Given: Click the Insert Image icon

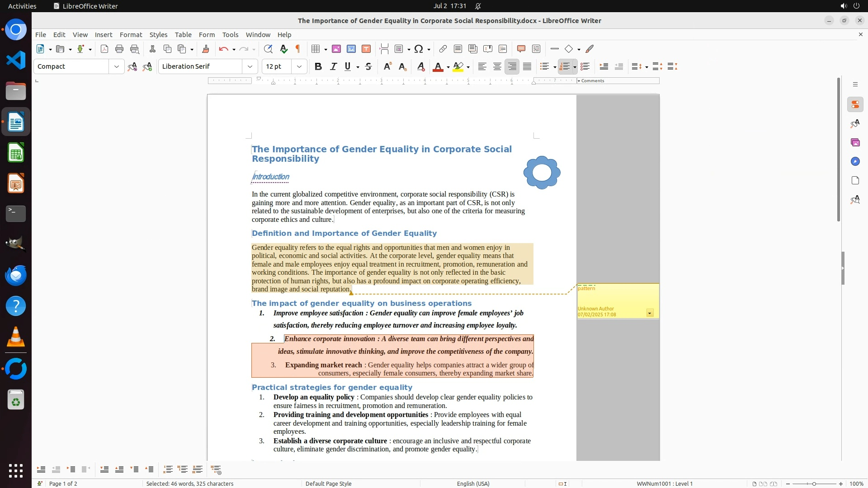Looking at the screenshot, I should 336,49.
